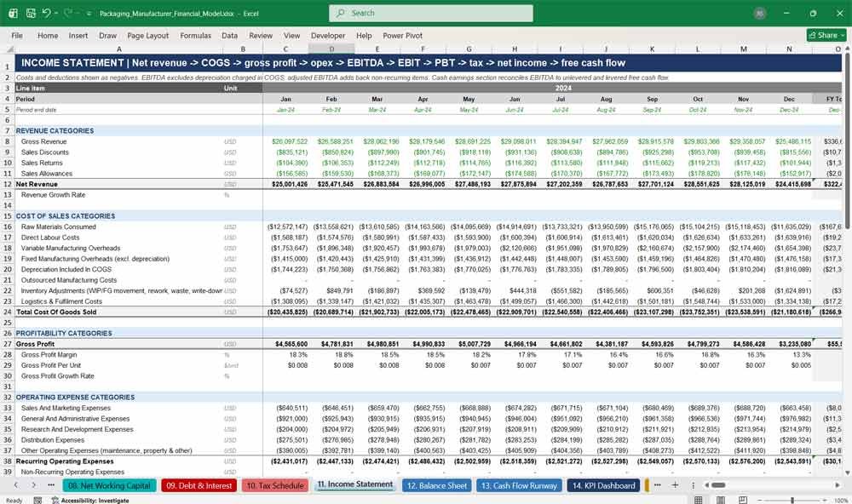Open the Draw ribbon tab
The height and width of the screenshot is (504, 852).
tap(107, 35)
